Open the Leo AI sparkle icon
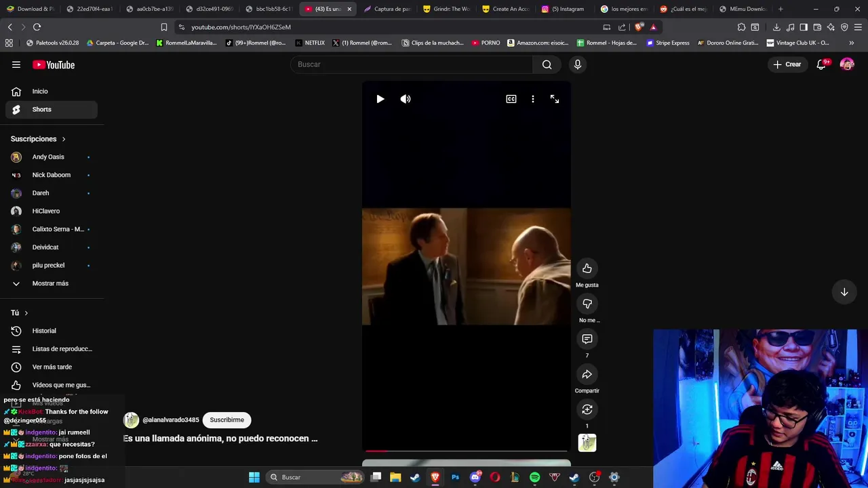868x488 pixels. (x=831, y=27)
